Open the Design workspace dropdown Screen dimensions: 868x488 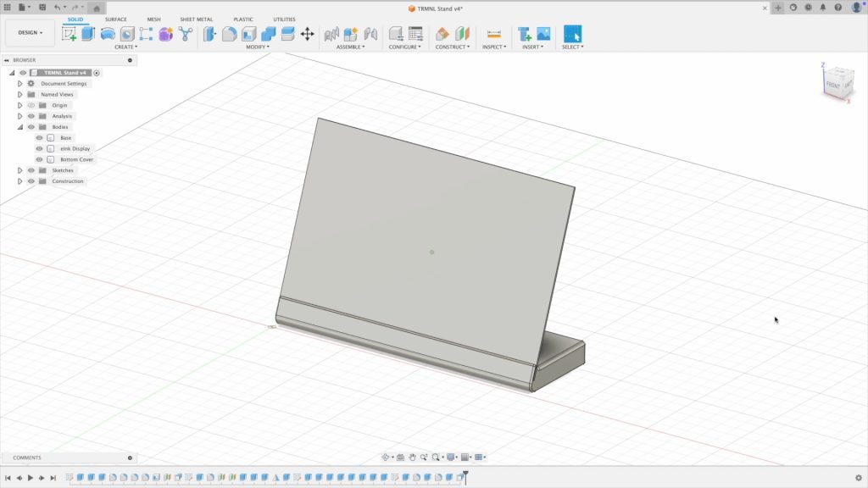[30, 32]
